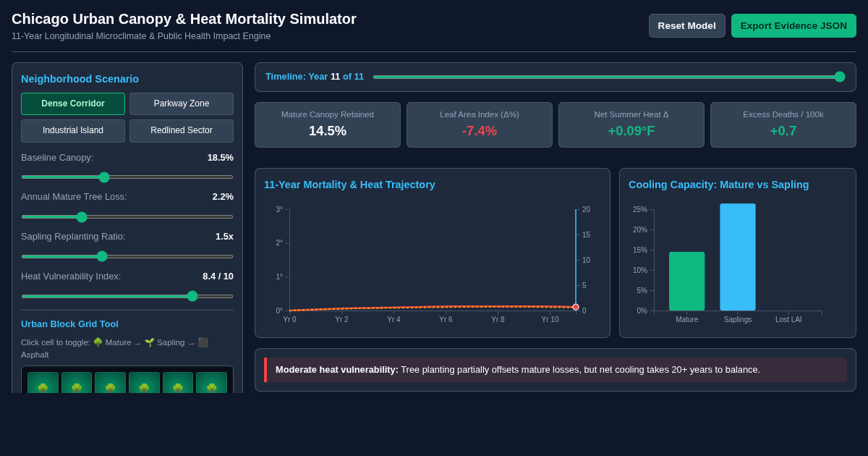Set the Sapling Replanting Ratio slider
Image resolution: width=868 pixels, height=456 pixels.
point(127,256)
